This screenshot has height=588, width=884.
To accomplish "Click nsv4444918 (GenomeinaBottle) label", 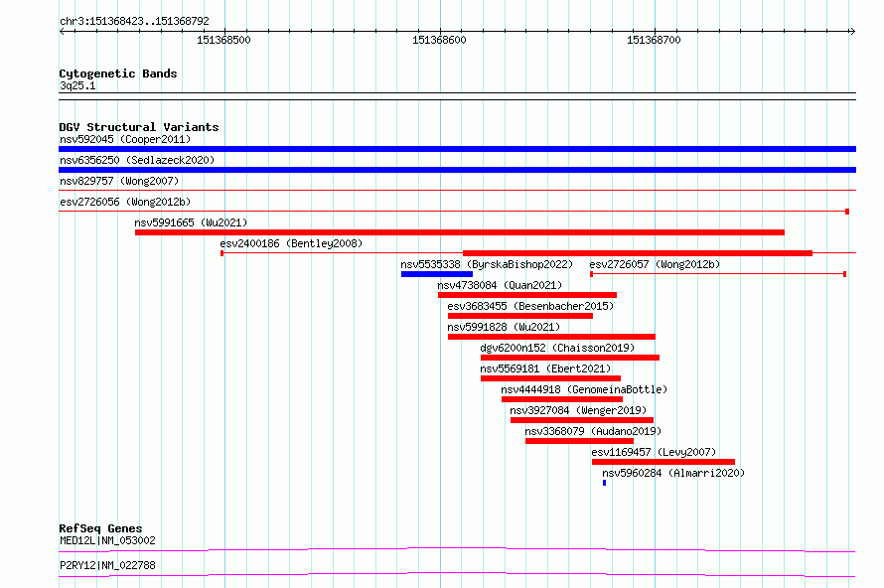I will (x=584, y=389).
